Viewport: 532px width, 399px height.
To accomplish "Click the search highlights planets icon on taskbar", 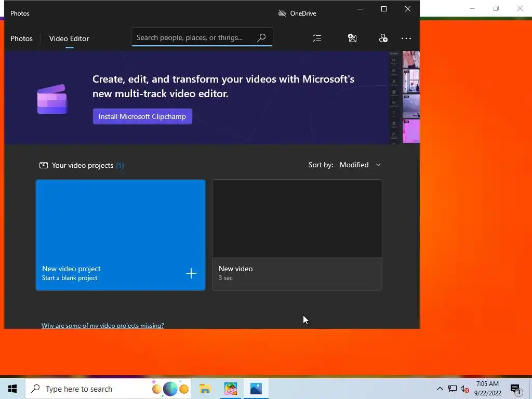I will tap(170, 389).
